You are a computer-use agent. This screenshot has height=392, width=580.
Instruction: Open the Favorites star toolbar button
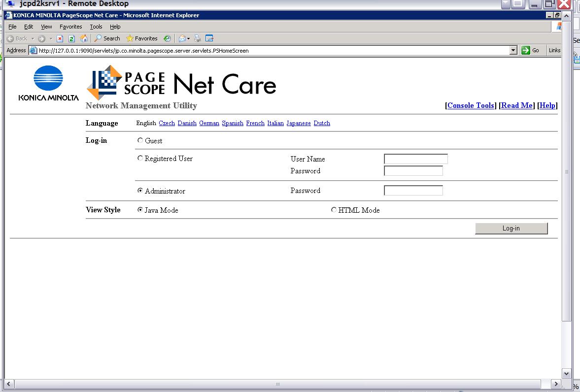click(141, 38)
